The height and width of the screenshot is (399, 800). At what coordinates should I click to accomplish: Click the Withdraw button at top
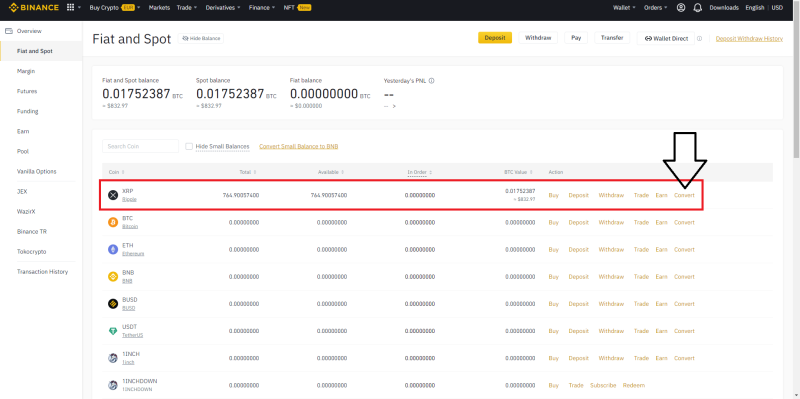tap(538, 38)
